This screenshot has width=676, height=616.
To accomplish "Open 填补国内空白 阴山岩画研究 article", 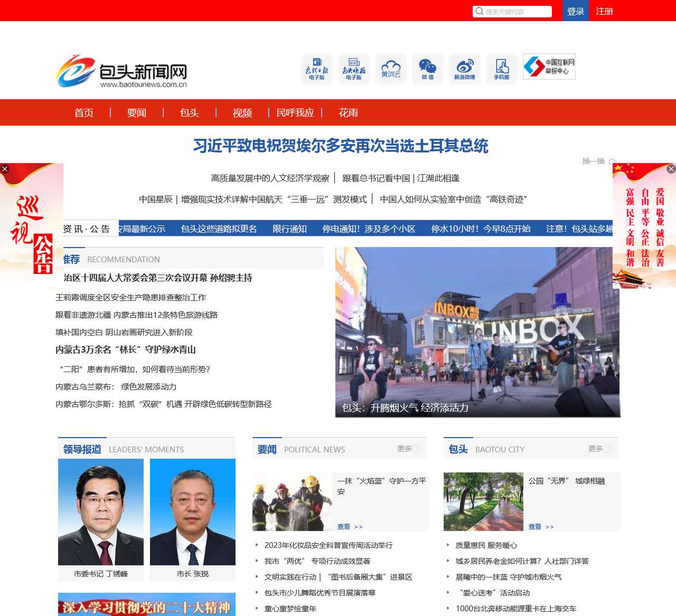I will (x=124, y=332).
